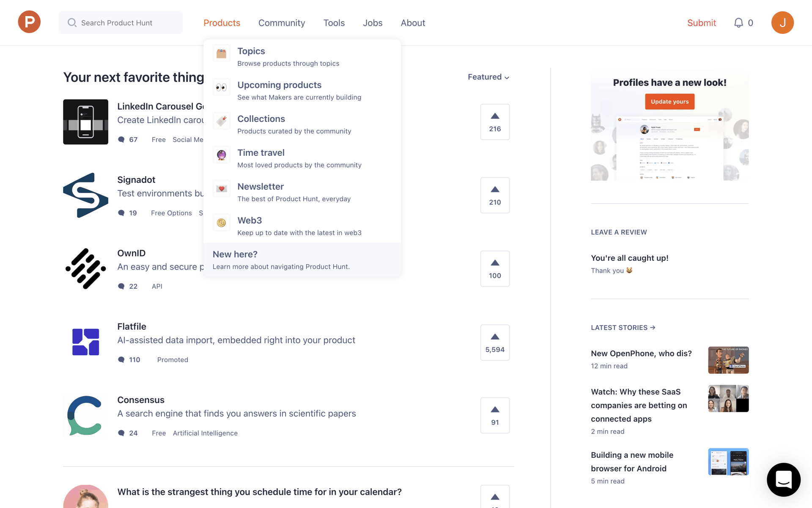This screenshot has height=508, width=812.
Task: Open the LinkedIn Carousel product logo
Action: click(x=85, y=122)
